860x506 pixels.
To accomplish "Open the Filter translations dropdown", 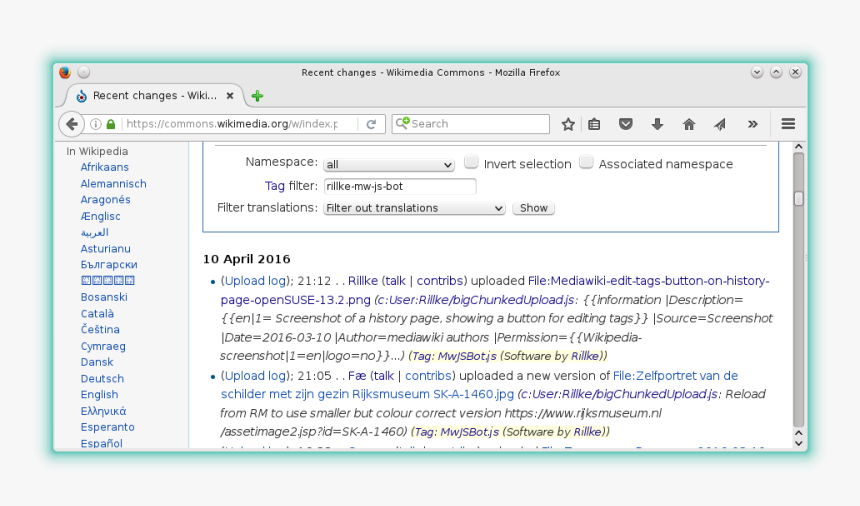I will pyautogui.click(x=414, y=208).
